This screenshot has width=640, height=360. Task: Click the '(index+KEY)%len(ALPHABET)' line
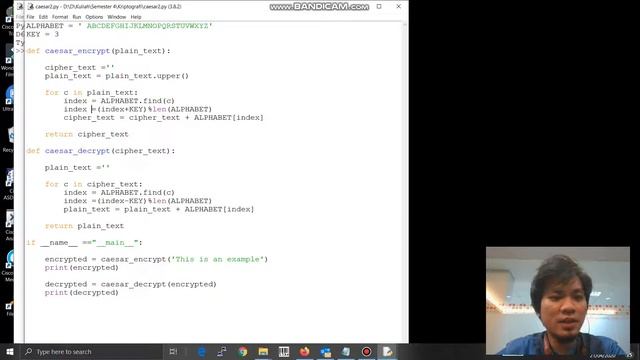pyautogui.click(x=138, y=109)
